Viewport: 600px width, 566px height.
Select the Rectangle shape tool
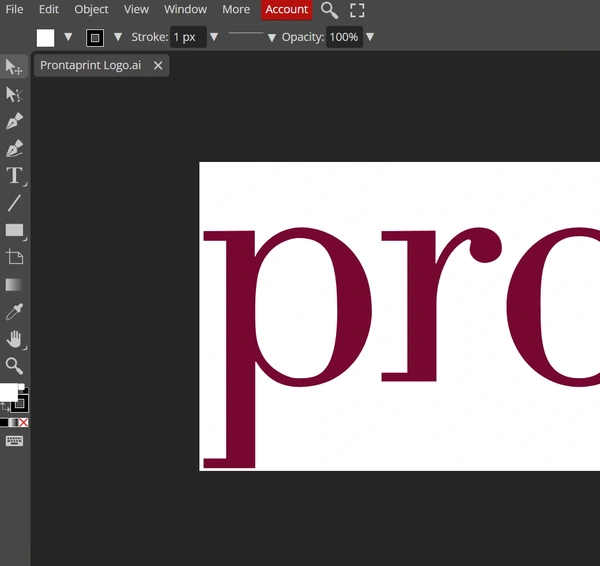point(14,230)
